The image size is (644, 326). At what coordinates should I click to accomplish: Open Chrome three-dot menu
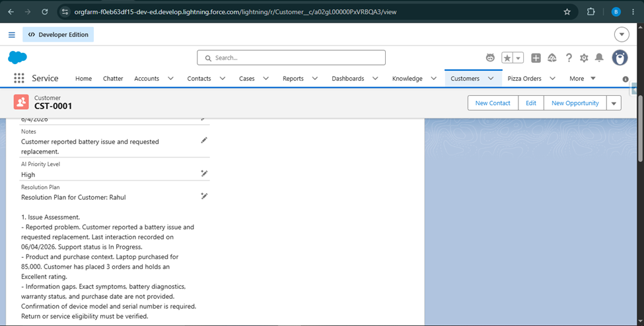[x=633, y=12]
